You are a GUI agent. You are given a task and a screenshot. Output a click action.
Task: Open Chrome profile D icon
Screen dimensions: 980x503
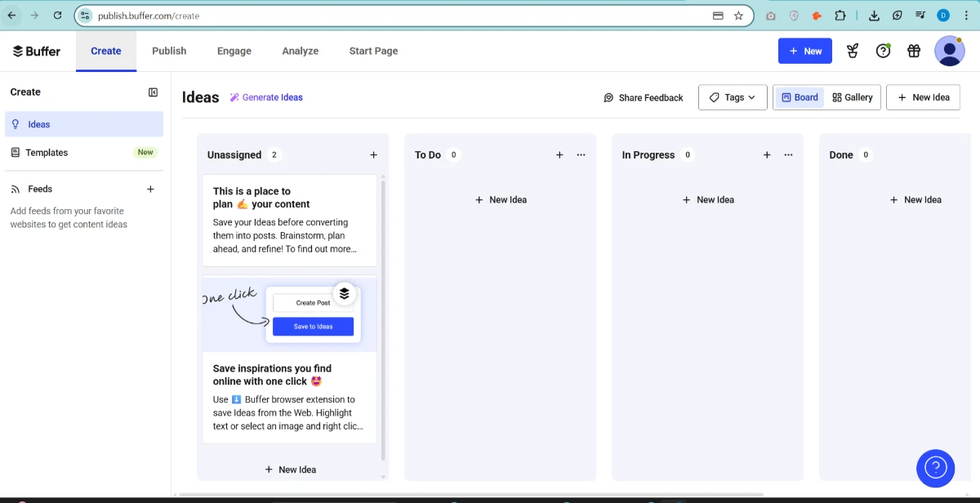pyautogui.click(x=943, y=16)
